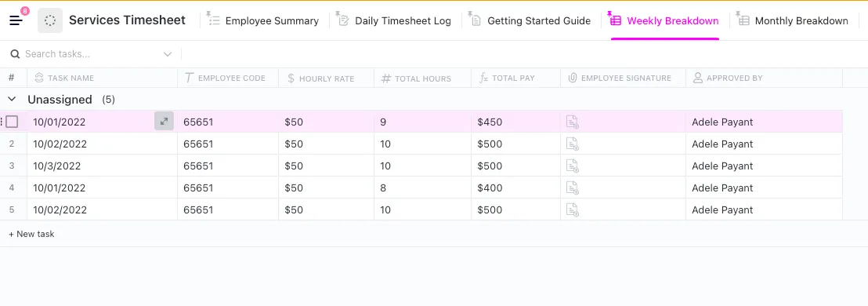Click total hours value 9
The image size is (868, 306).
click(x=383, y=122)
